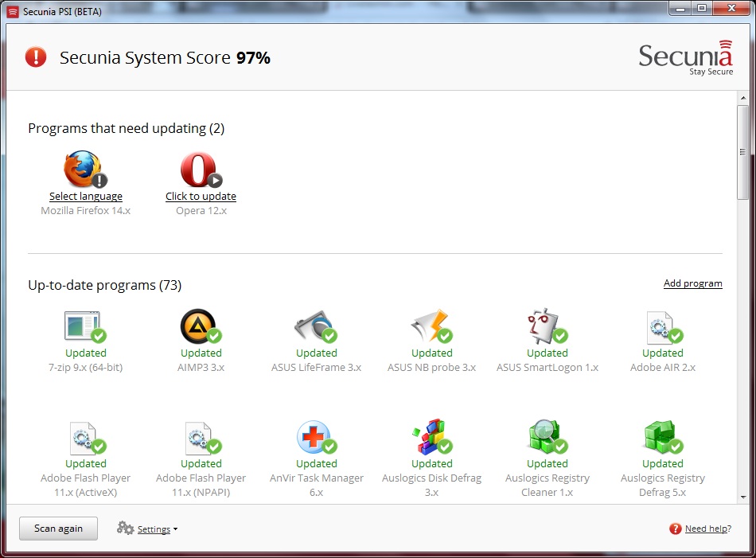Click the Select language link for Firefox
Image resolution: width=756 pixels, height=558 pixels.
pos(86,197)
